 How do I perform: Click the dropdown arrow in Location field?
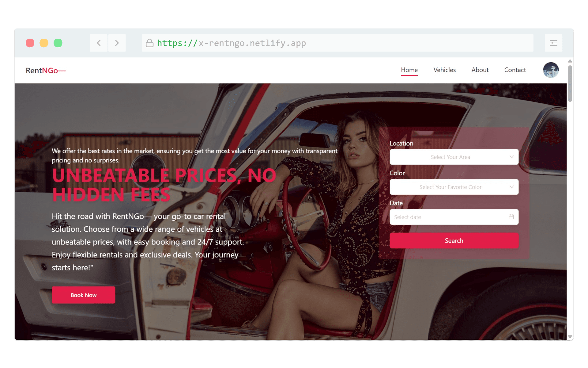(x=511, y=157)
